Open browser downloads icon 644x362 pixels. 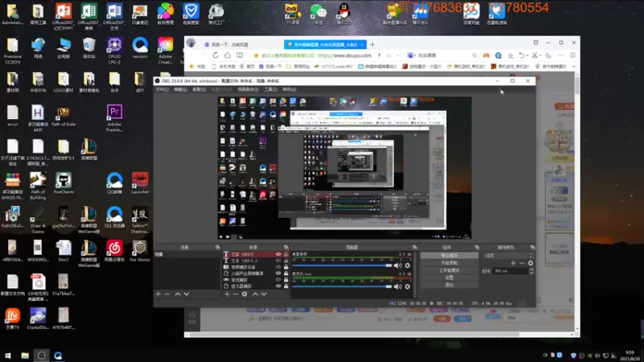point(510,56)
